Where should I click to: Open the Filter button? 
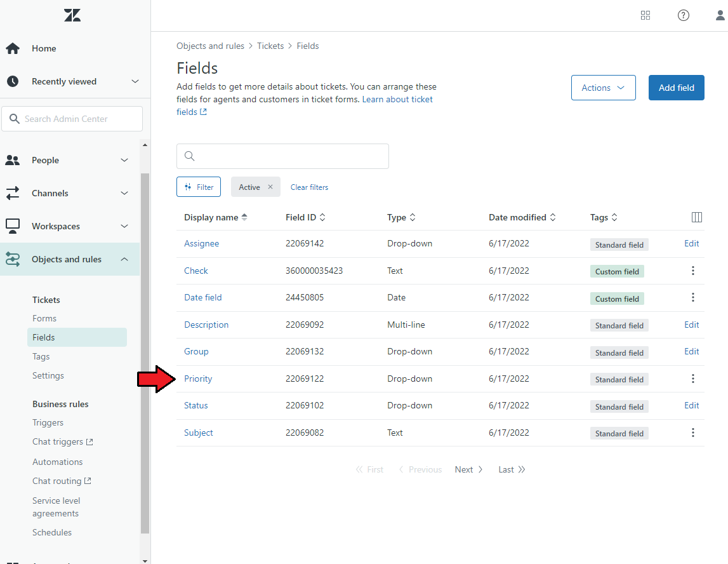[x=199, y=187]
